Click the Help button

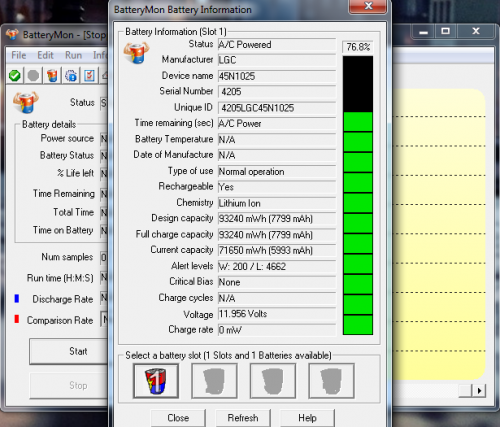pos(307,418)
